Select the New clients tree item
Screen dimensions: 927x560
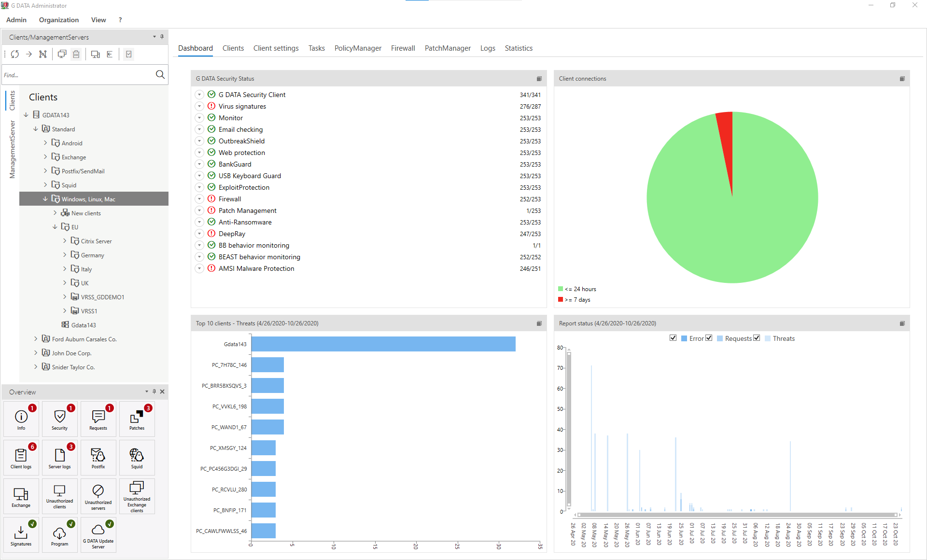(x=86, y=213)
